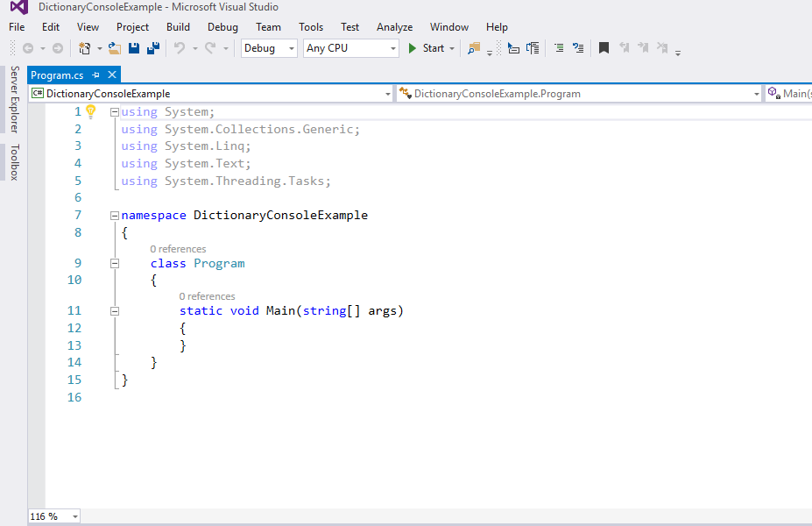
Task: Collapse the namespace DictionaryConsoleExample region
Action: 114,215
